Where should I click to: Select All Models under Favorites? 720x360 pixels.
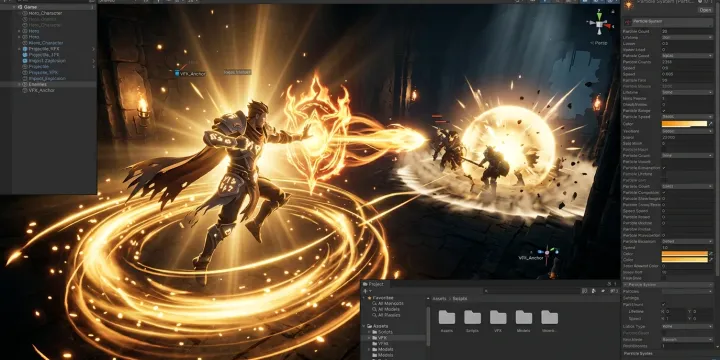point(389,309)
